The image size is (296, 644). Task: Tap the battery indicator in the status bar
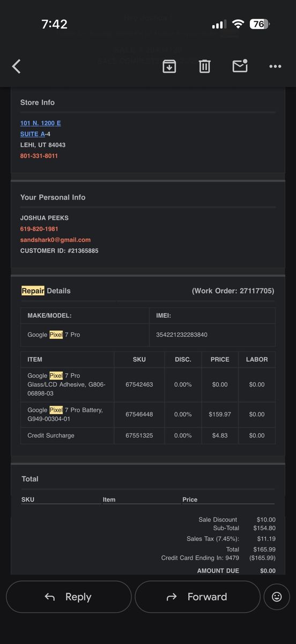click(x=260, y=24)
